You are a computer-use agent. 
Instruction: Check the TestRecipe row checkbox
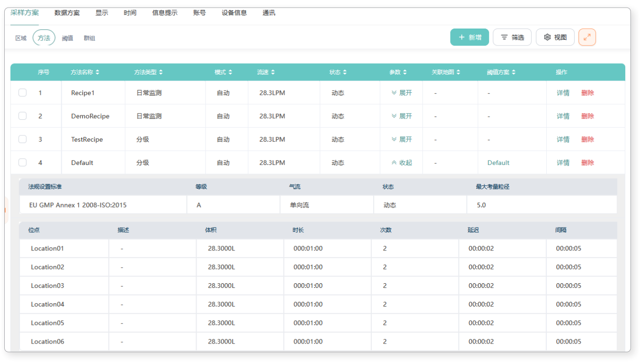[22, 139]
